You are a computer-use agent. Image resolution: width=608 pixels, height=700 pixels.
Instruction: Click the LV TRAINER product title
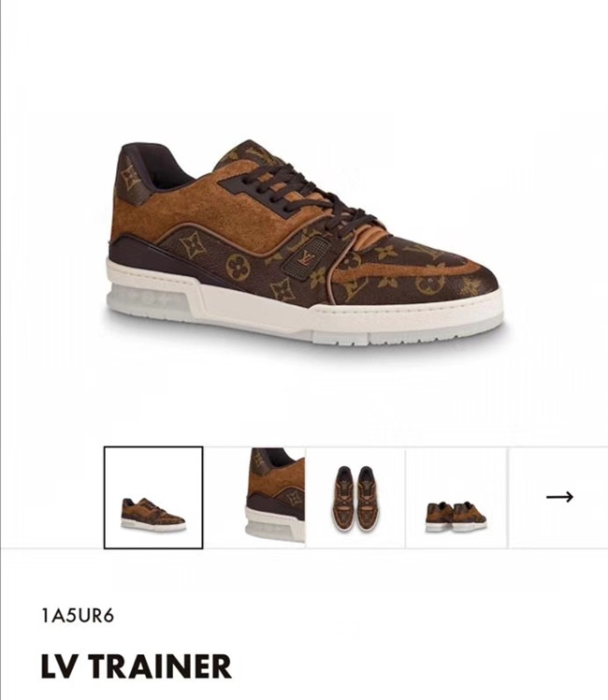pyautogui.click(x=137, y=666)
